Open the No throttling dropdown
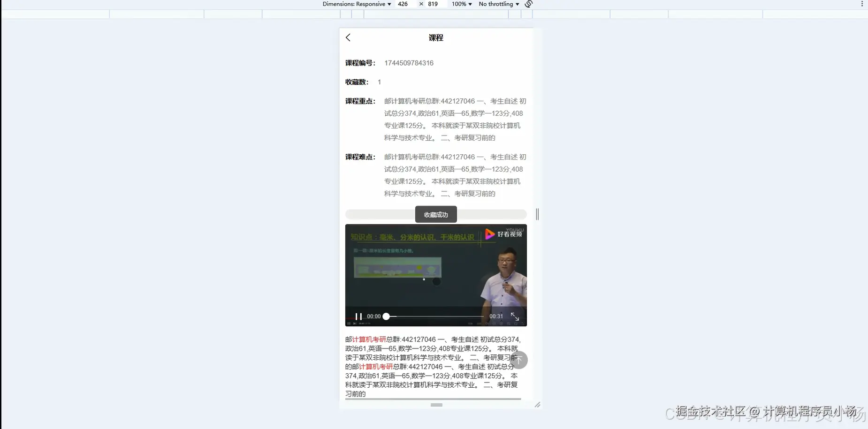Screen dimensions: 868x429 [497, 4]
